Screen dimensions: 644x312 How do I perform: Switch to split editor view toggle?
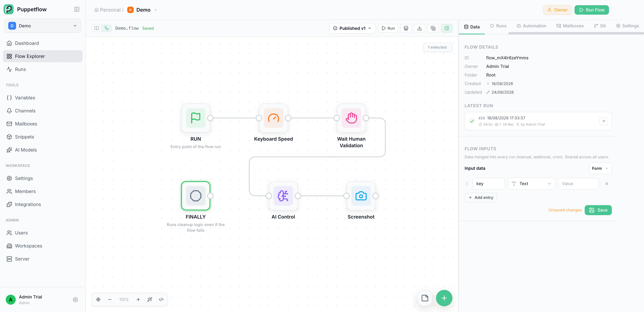96,28
